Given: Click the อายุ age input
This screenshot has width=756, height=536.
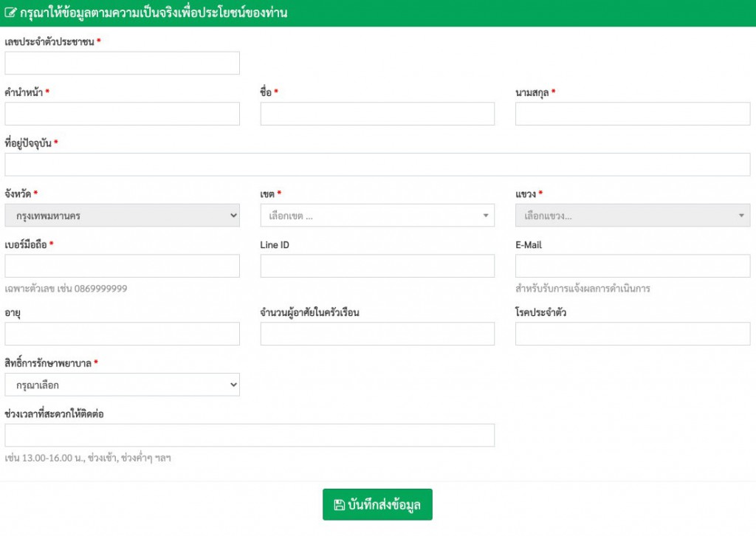Looking at the screenshot, I should pyautogui.click(x=122, y=334).
